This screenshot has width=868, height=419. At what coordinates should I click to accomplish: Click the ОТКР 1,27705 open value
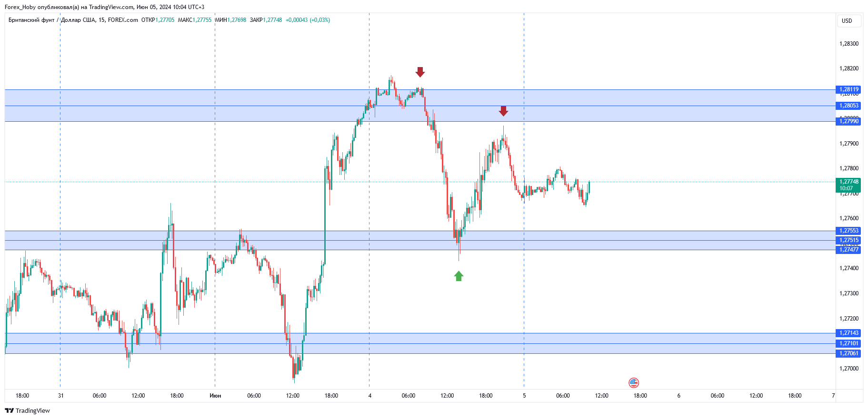158,20
